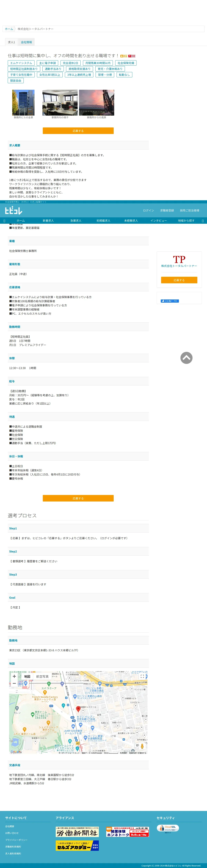This screenshot has width=207, height=868.
Task: Select the 3年以上連続売上増 tag
Action: click(79, 75)
